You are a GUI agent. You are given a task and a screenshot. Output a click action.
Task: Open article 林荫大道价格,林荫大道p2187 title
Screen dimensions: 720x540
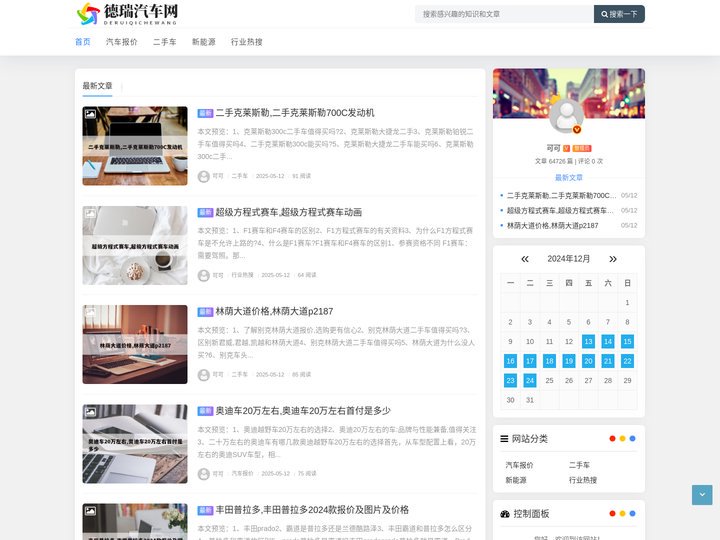pyautogui.click(x=274, y=311)
